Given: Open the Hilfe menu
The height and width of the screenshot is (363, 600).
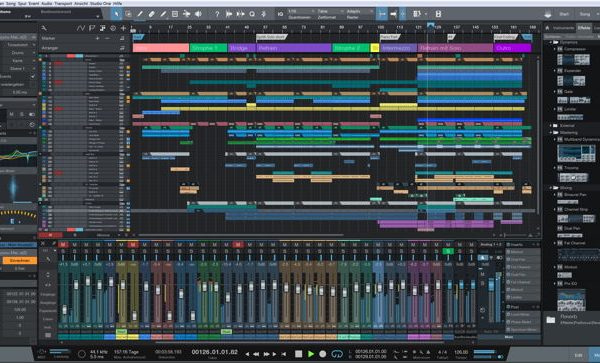Looking at the screenshot, I should [117, 3].
